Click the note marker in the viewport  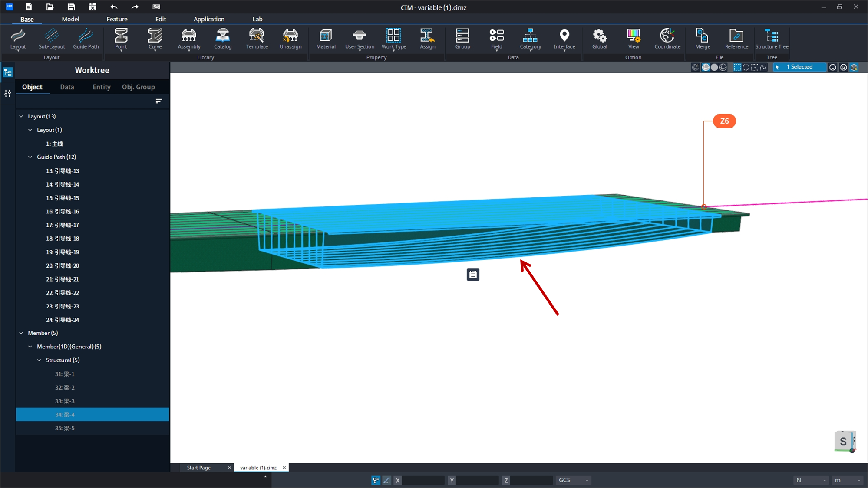tap(473, 274)
